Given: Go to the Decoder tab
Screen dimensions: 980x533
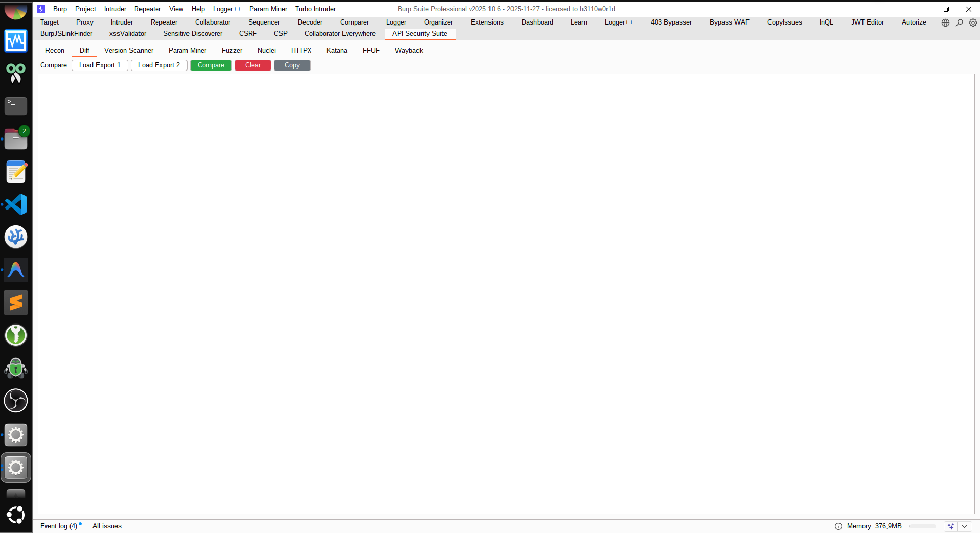Looking at the screenshot, I should [310, 22].
